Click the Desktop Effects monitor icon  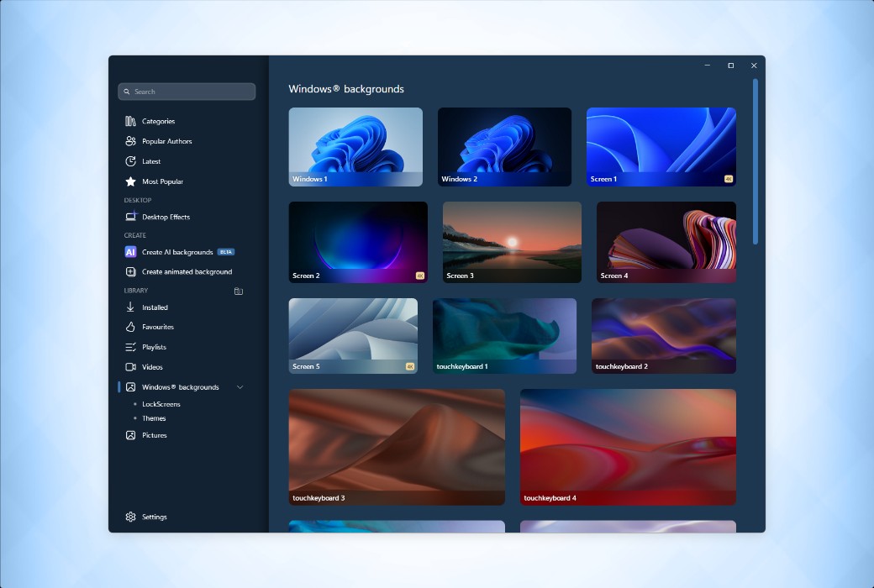130,216
